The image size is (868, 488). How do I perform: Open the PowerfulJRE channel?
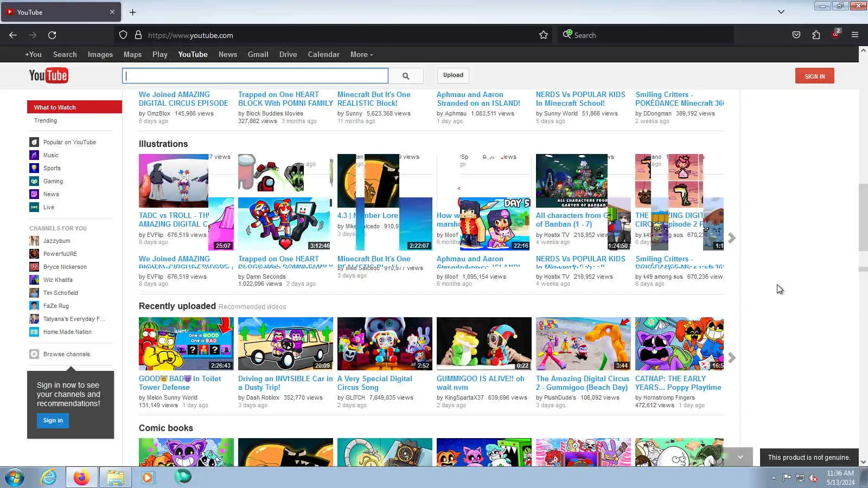tap(60, 254)
